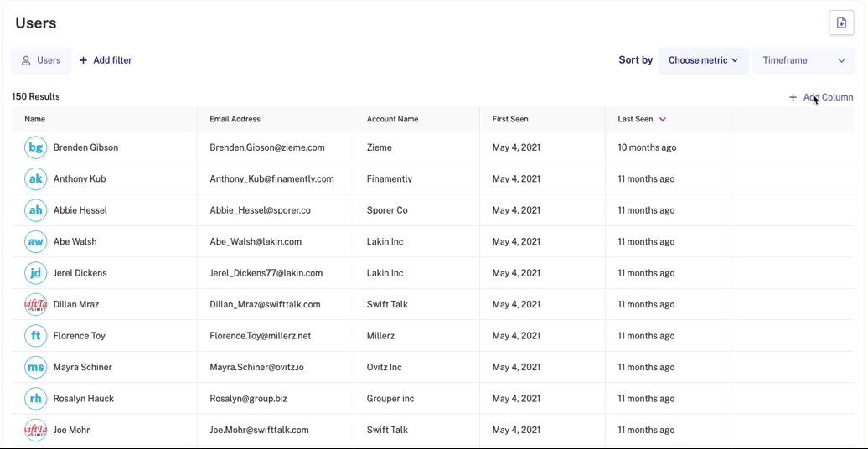Click the First Seen column header
This screenshot has width=868, height=449.
(x=510, y=119)
